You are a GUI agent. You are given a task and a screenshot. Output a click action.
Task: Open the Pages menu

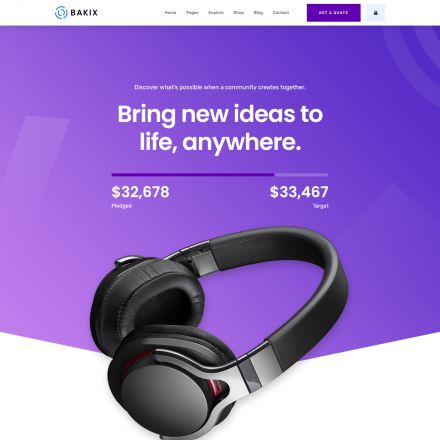(192, 13)
